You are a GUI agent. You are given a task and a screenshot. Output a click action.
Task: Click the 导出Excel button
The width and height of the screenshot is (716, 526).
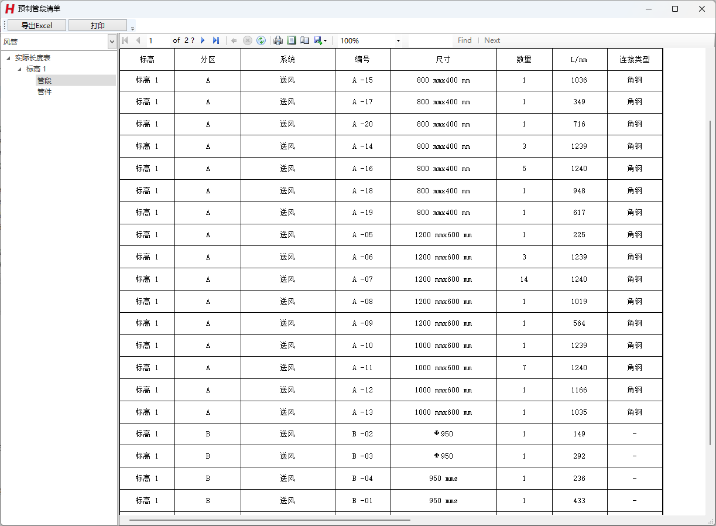coord(36,25)
